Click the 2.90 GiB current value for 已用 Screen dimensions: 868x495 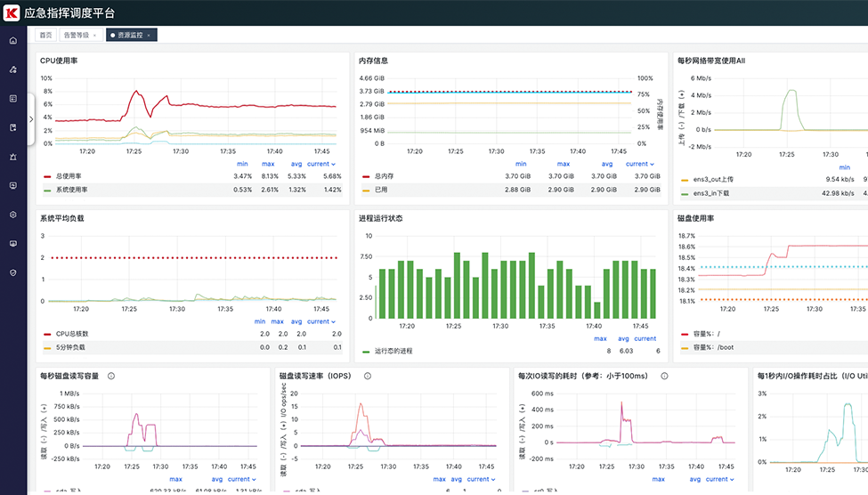coord(648,190)
